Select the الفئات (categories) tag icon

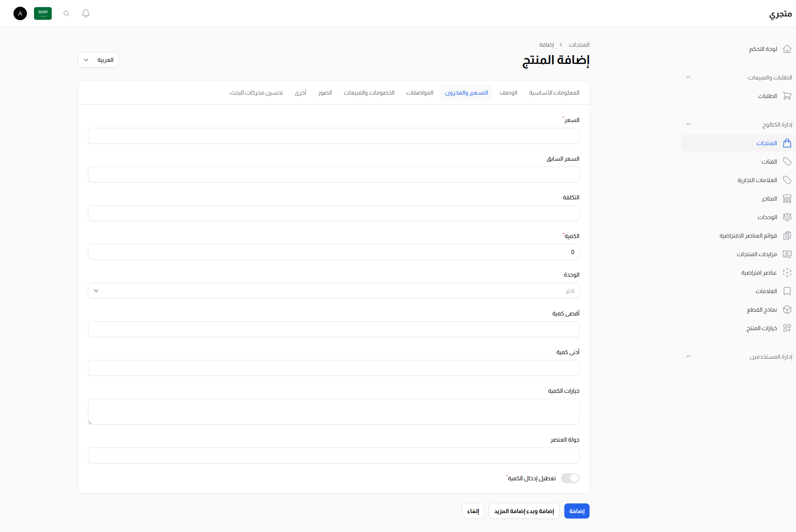[x=787, y=161]
